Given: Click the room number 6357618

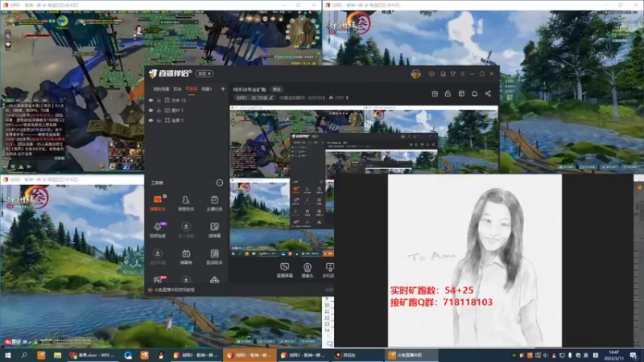Looking at the screenshot, I should pyautogui.click(x=316, y=97).
